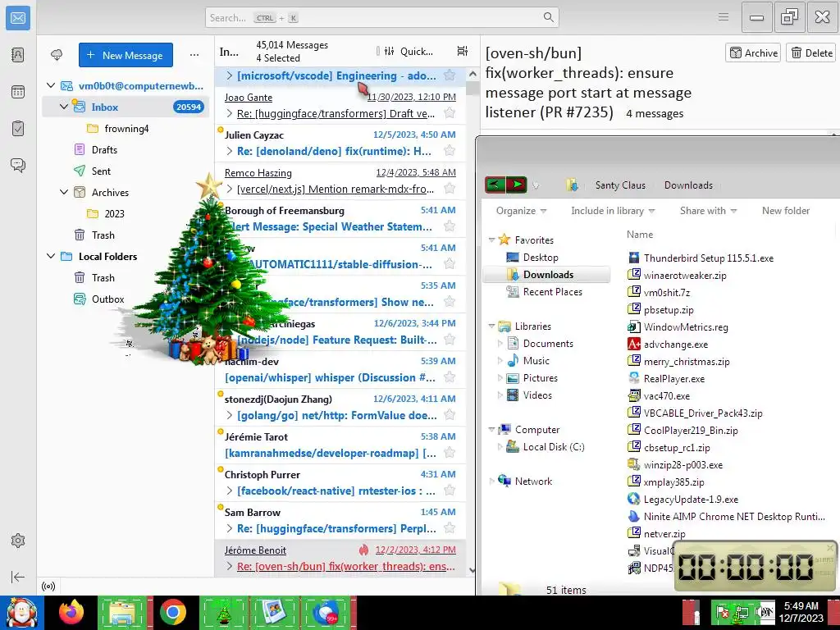840x630 pixels.
Task: Select Desktop in Explorer Favorites
Action: [540, 257]
